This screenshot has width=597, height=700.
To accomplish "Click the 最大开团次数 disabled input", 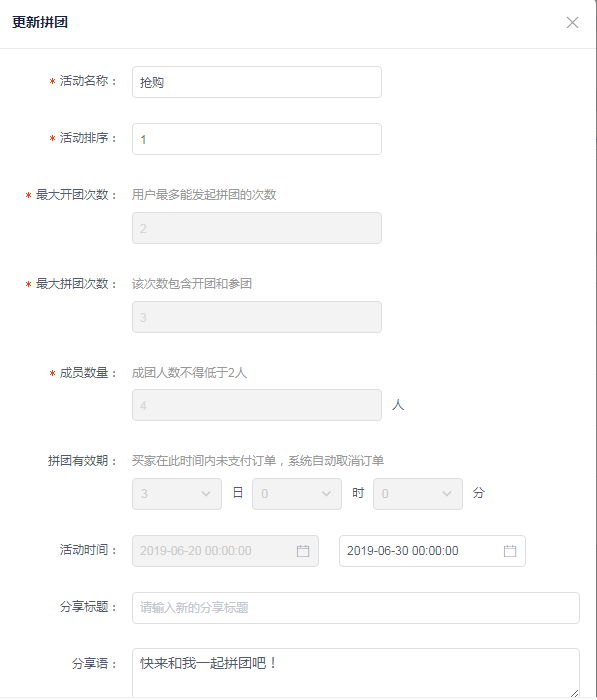I will (x=257, y=228).
